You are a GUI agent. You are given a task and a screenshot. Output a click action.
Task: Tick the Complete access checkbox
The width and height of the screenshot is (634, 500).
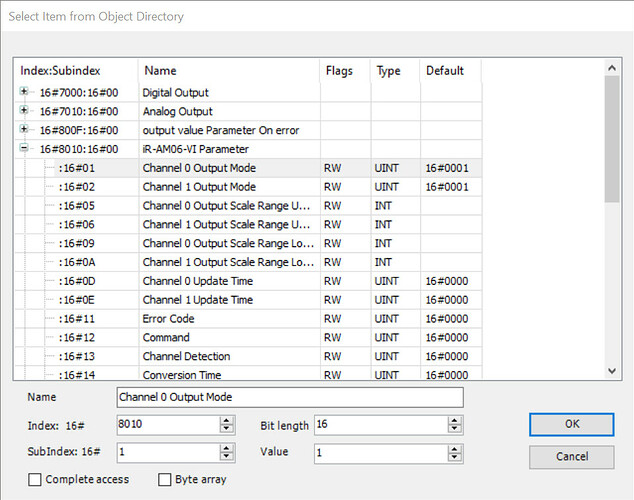tap(35, 480)
